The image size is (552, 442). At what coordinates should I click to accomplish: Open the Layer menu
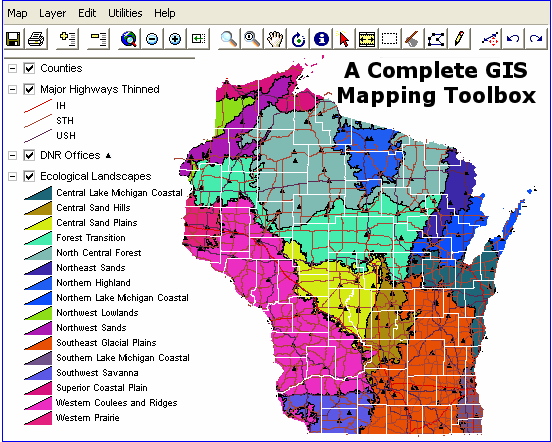(52, 13)
